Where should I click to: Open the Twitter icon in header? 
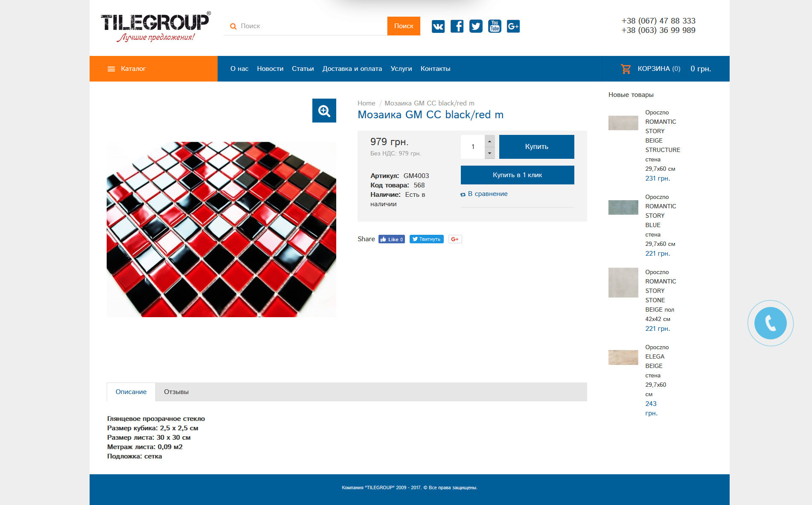(x=476, y=26)
